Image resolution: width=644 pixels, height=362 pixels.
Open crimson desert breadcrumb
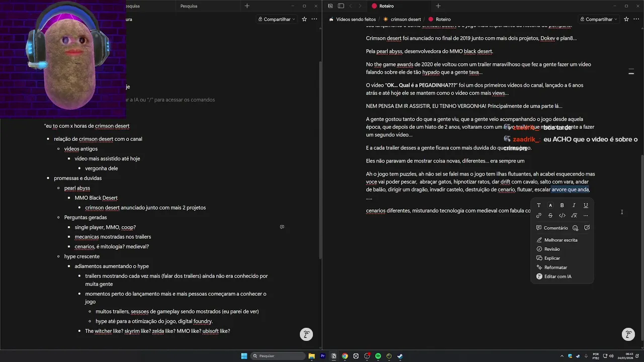coord(402,19)
